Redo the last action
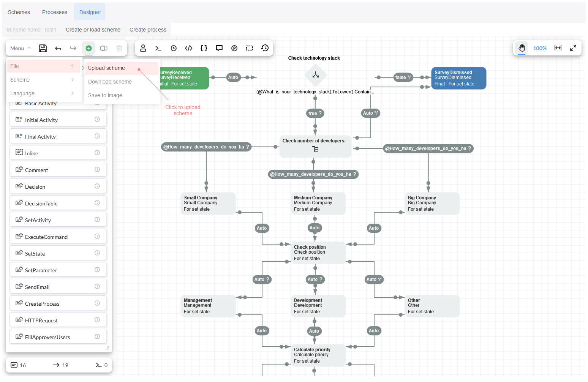 tap(73, 48)
